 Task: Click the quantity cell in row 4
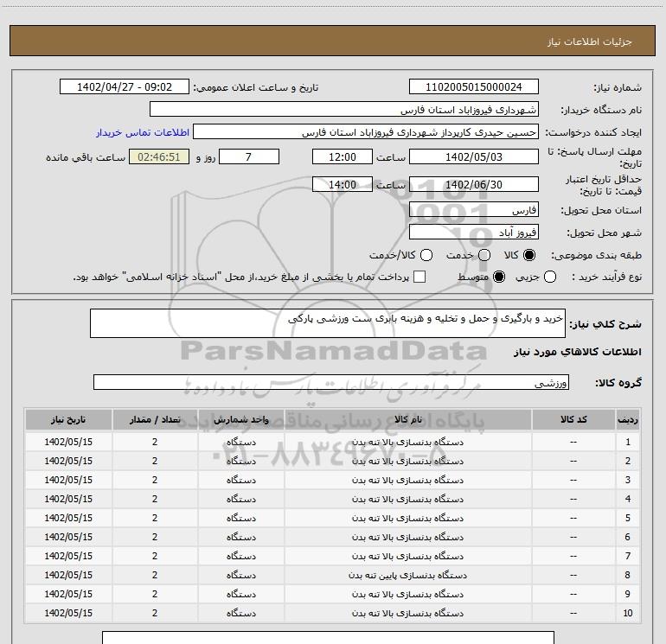click(155, 500)
